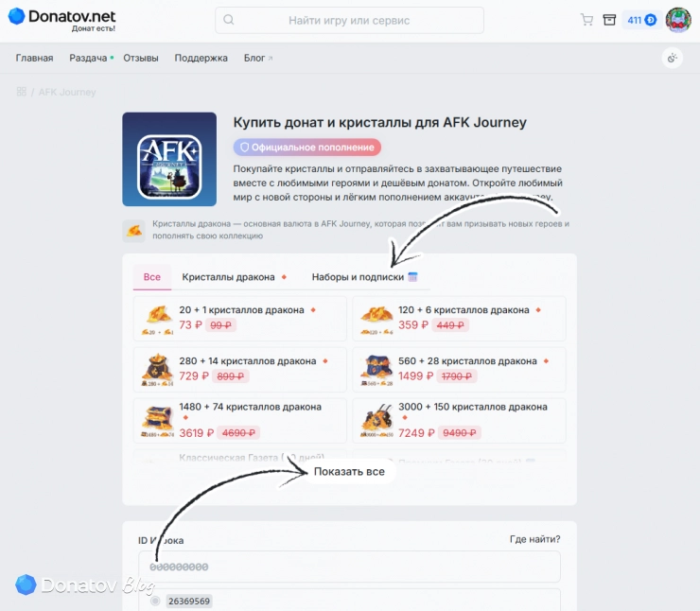The image size is (700, 611).
Task: Select the 1480 + 74 crystals chest icon
Action: click(157, 421)
